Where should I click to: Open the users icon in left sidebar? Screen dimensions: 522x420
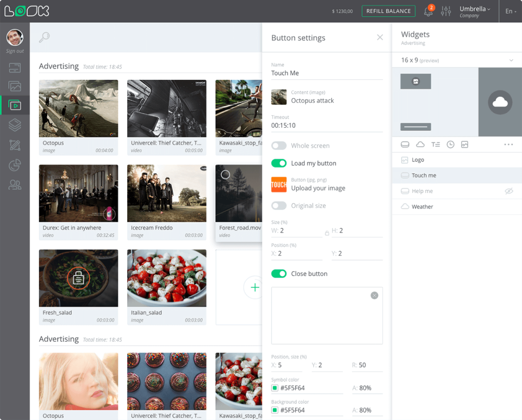click(x=15, y=185)
